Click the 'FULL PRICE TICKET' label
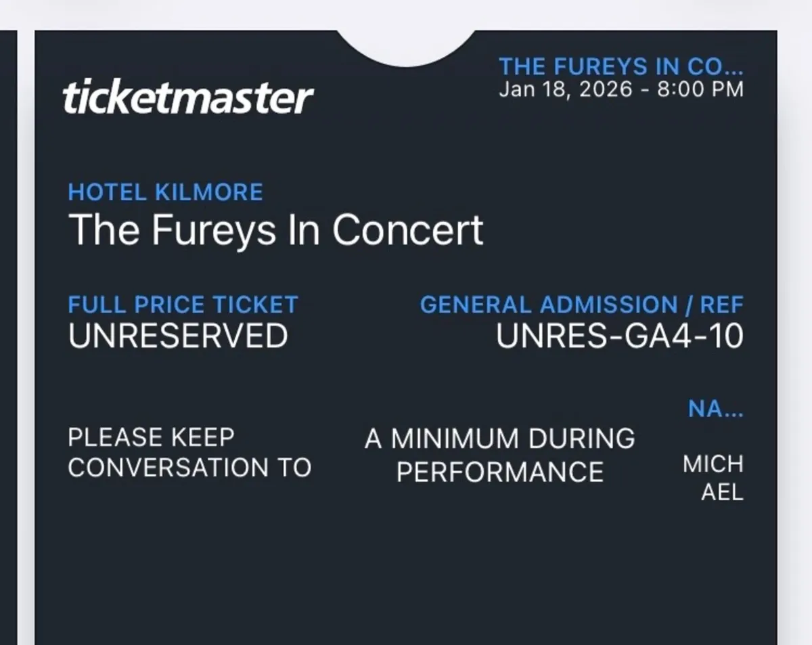Image resolution: width=812 pixels, height=645 pixels. click(x=183, y=305)
